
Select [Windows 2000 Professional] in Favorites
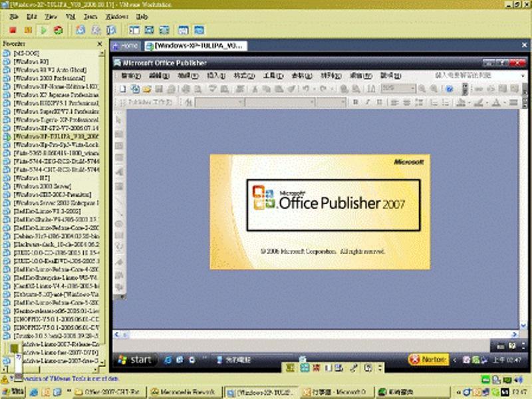[49, 78]
